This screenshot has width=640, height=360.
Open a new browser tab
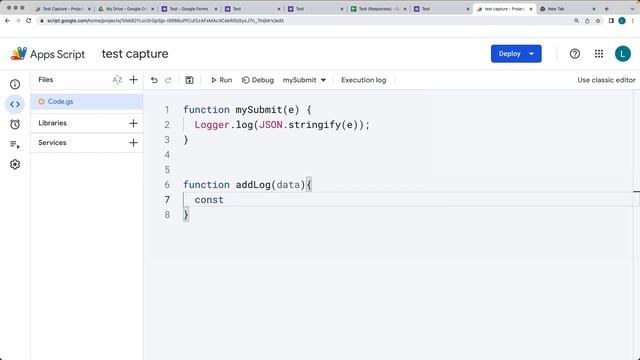coord(607,9)
